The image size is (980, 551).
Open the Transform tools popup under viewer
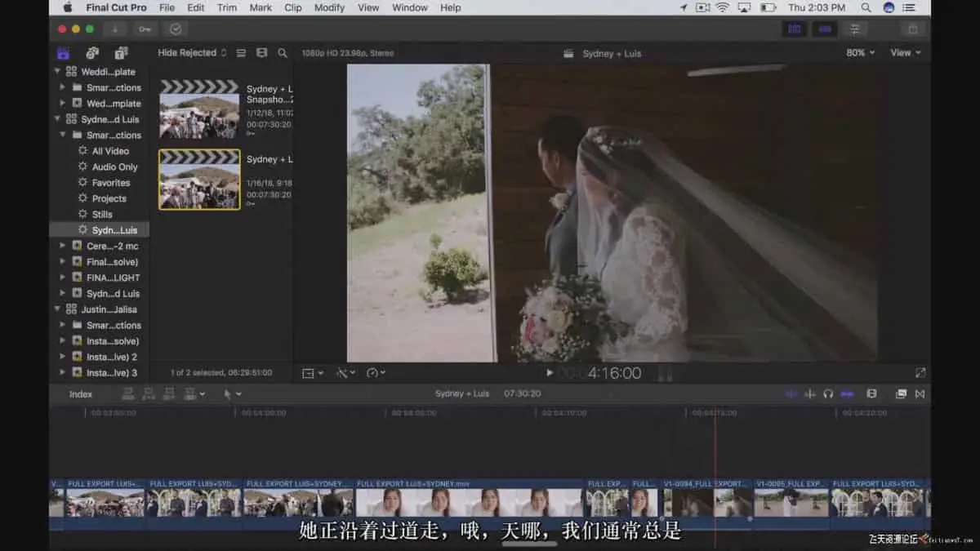click(313, 373)
